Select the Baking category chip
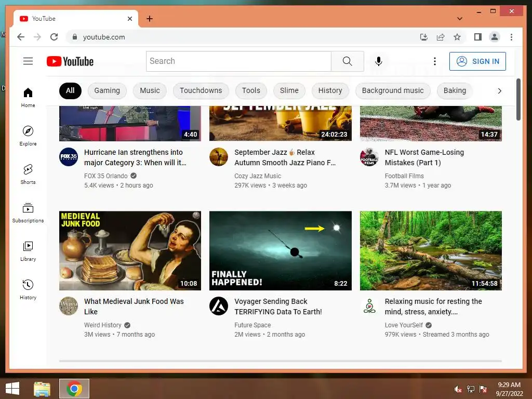532x399 pixels. coord(455,90)
